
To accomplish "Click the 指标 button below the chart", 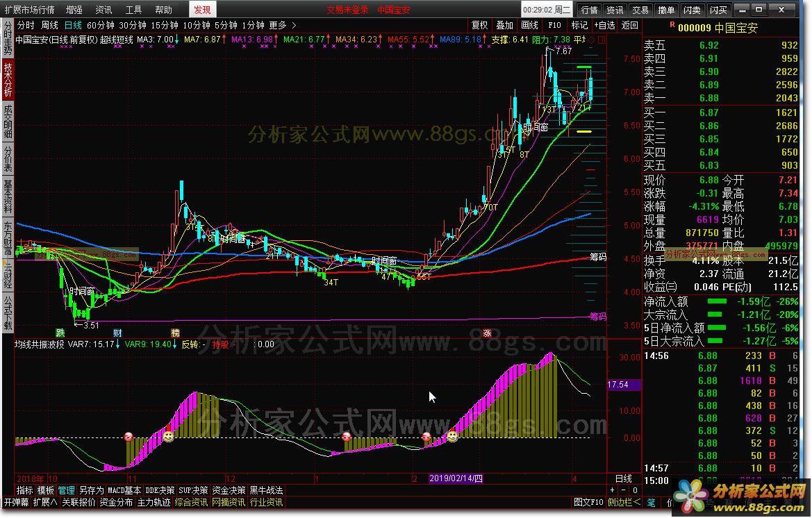I will coord(24,491).
